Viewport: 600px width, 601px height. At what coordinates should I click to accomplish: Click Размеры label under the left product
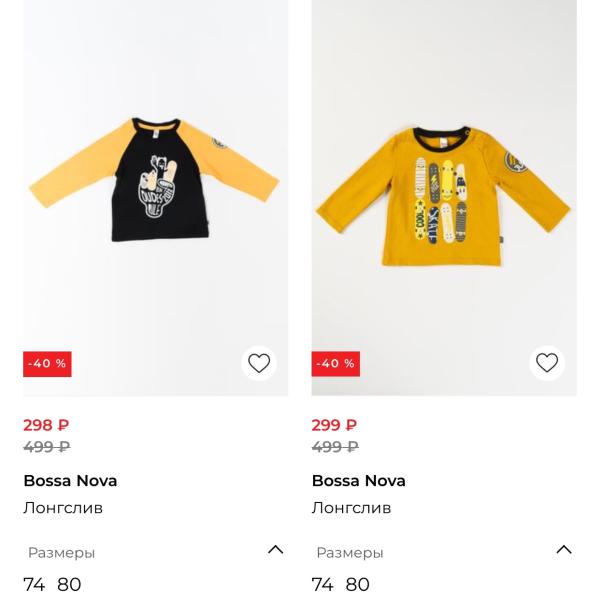pyautogui.click(x=61, y=553)
